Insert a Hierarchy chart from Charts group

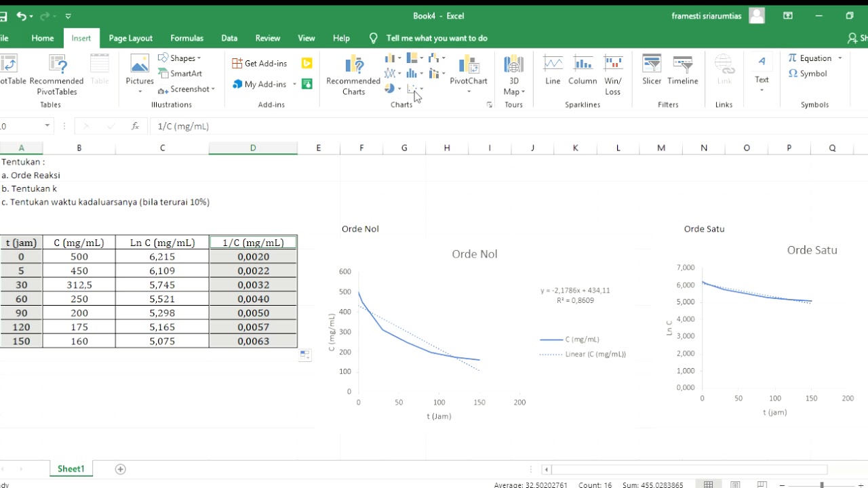tap(414, 58)
